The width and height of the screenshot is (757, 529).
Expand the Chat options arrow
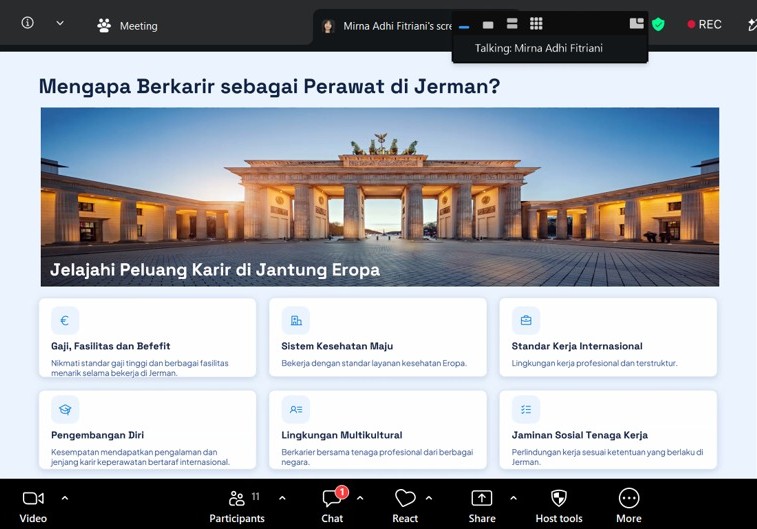[x=360, y=498]
